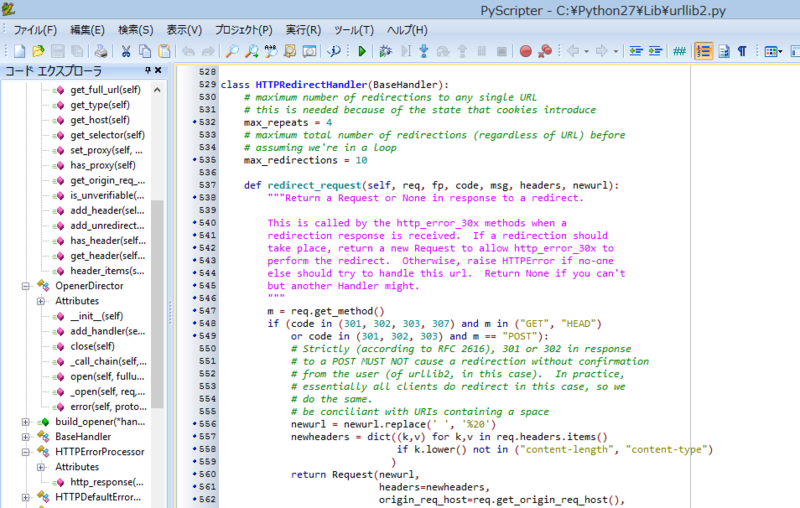Cut the selection with the scissors icon
This screenshot has height=508, width=800.
tap(126, 51)
